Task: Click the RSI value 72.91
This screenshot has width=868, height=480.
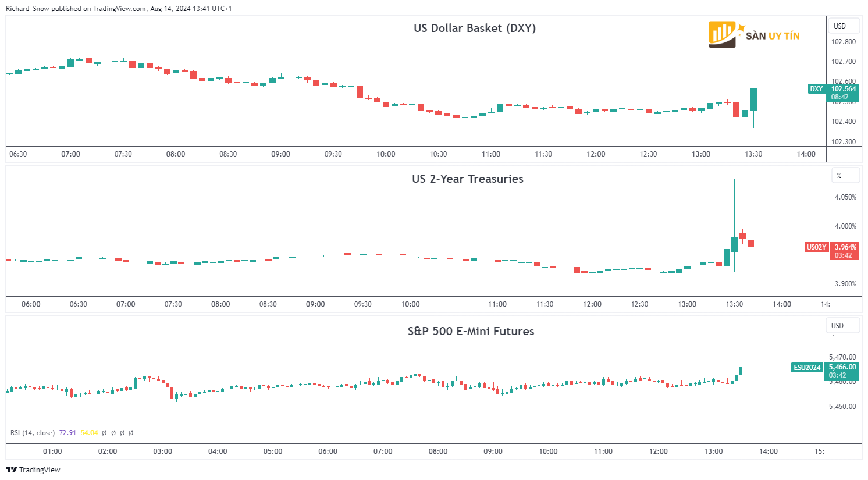Action: 67,433
